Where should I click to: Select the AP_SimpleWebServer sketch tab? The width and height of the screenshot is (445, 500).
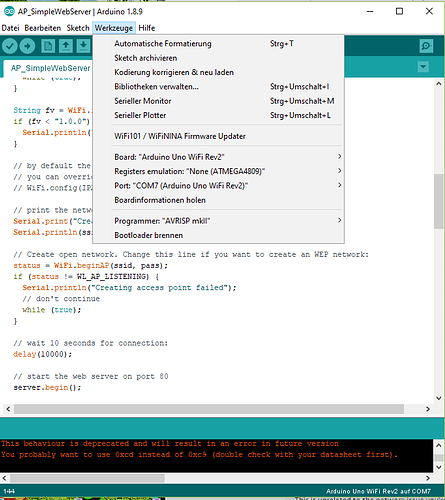[x=50, y=68]
